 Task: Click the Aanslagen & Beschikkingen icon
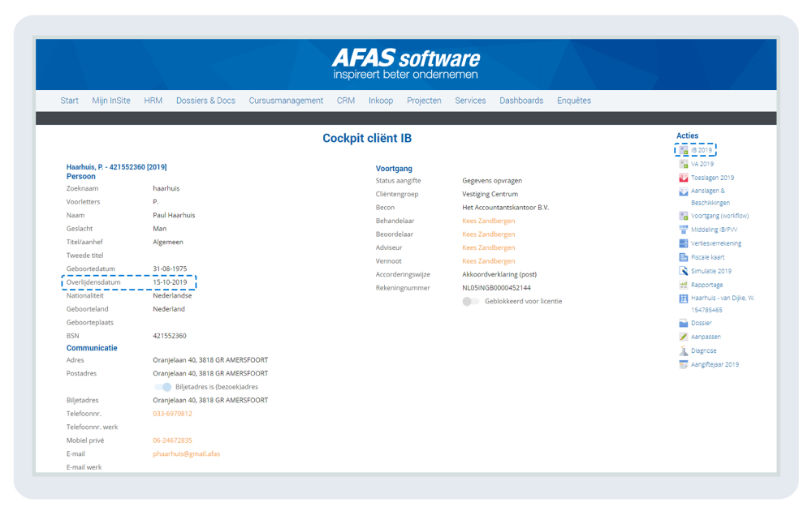(684, 191)
